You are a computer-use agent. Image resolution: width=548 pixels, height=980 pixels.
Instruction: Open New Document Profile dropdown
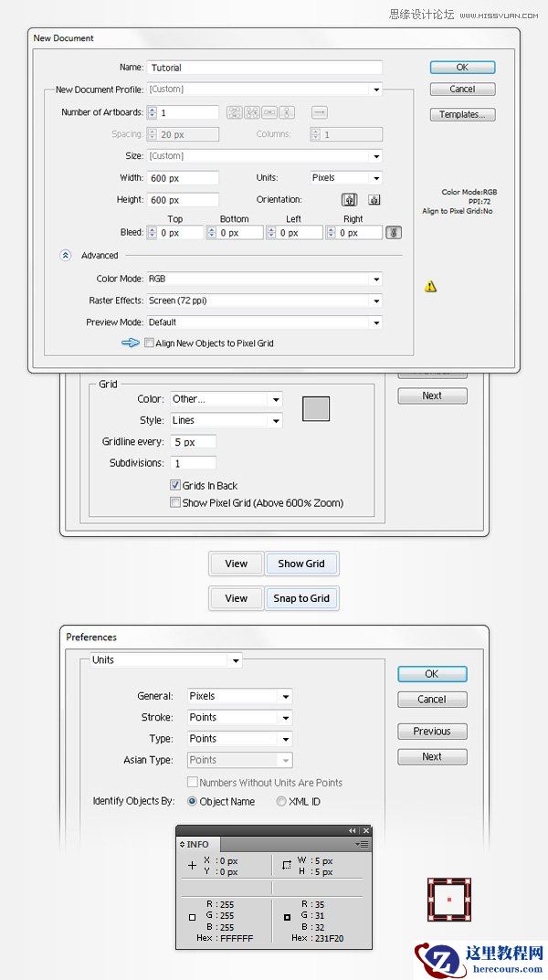265,90
